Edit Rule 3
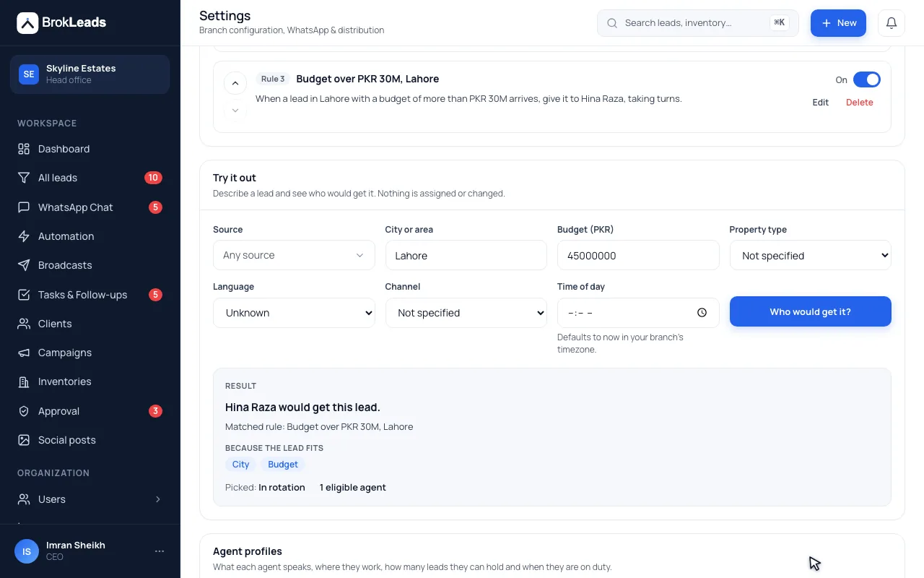924x578 pixels. pos(820,103)
